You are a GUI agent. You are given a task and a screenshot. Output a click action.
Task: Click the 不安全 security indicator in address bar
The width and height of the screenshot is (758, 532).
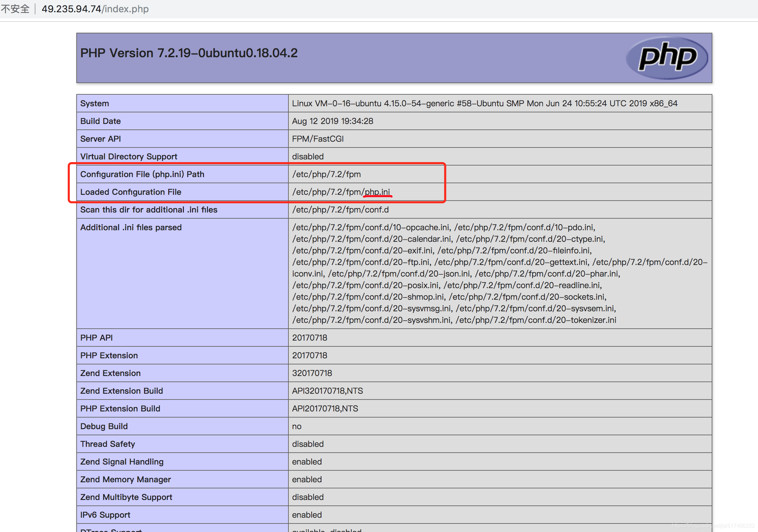click(15, 9)
